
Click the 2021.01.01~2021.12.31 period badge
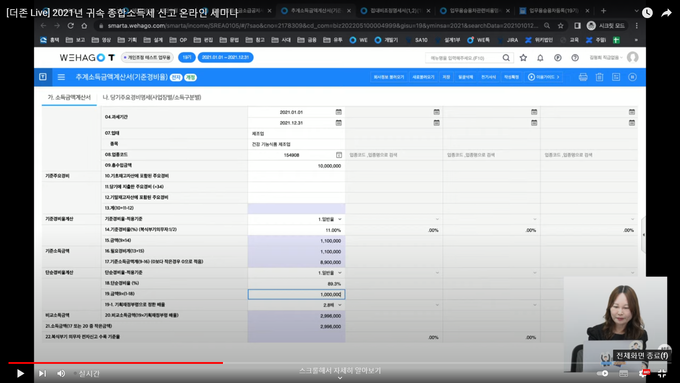pos(226,57)
